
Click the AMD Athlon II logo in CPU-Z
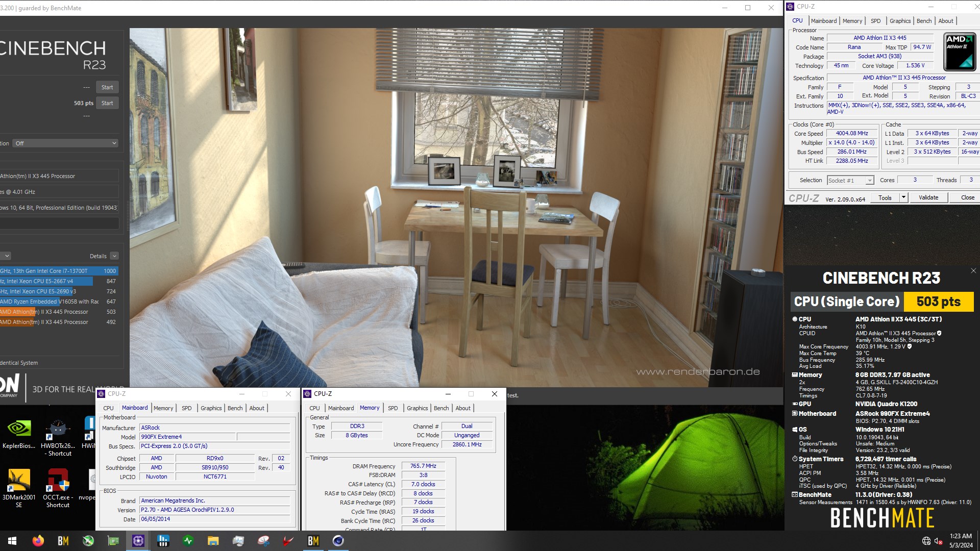960,52
